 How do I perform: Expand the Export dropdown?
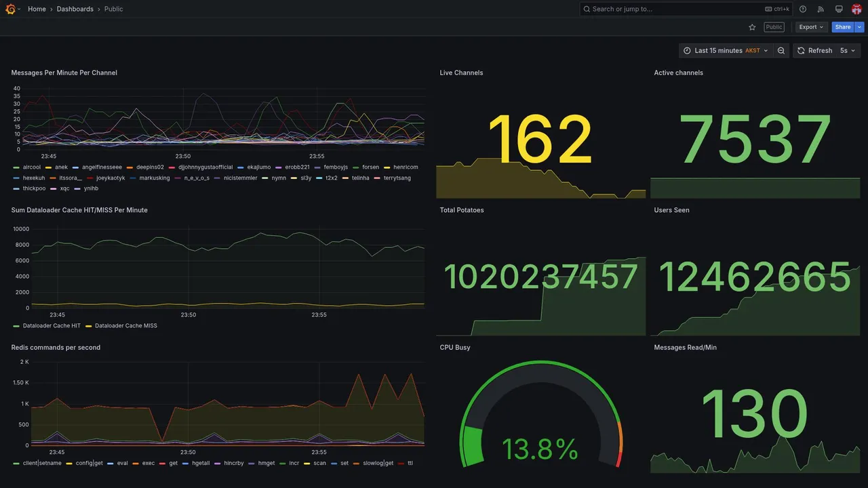click(x=811, y=27)
